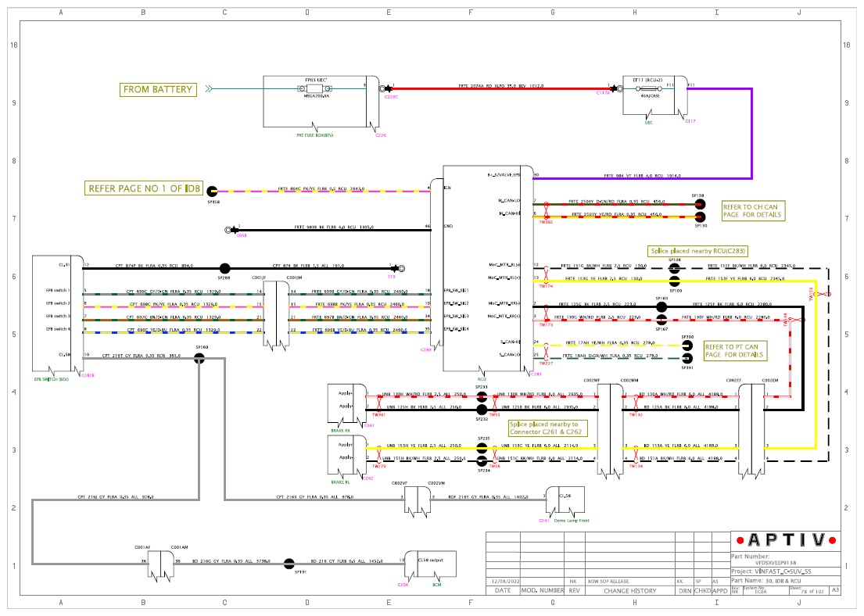
Task: Select the "BRAKE RL" component label
Action: (341, 482)
